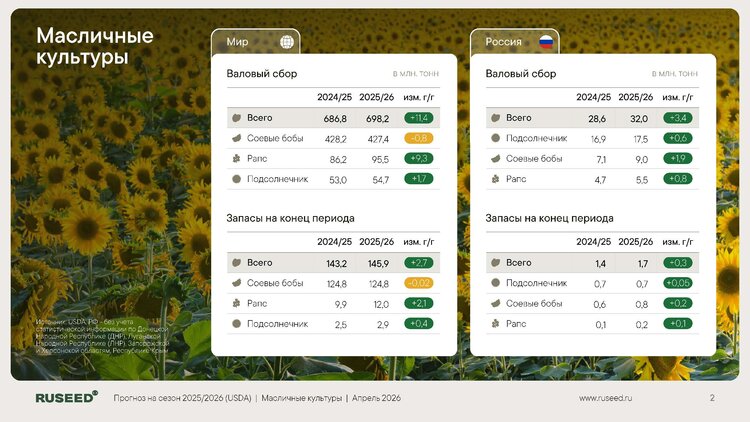This screenshot has height=422, width=750.
Task: Click the Соевые бобы icon in world Запасы table
Action: tap(235, 283)
